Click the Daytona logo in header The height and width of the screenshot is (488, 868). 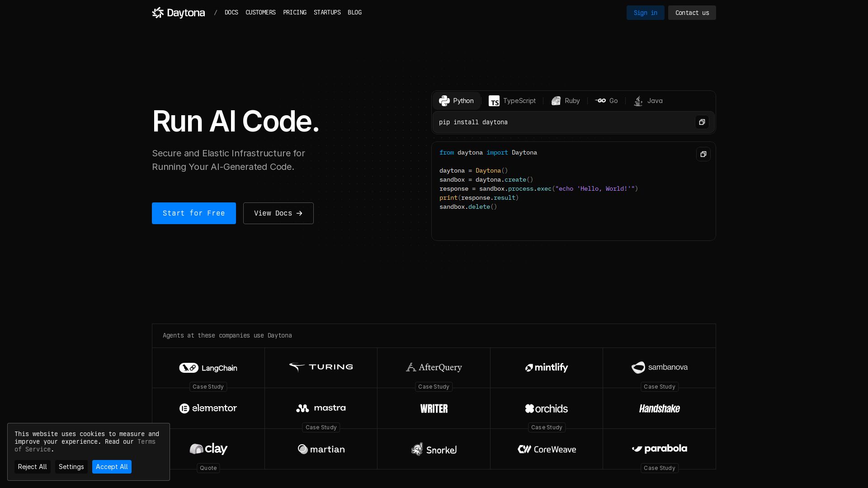[178, 13]
